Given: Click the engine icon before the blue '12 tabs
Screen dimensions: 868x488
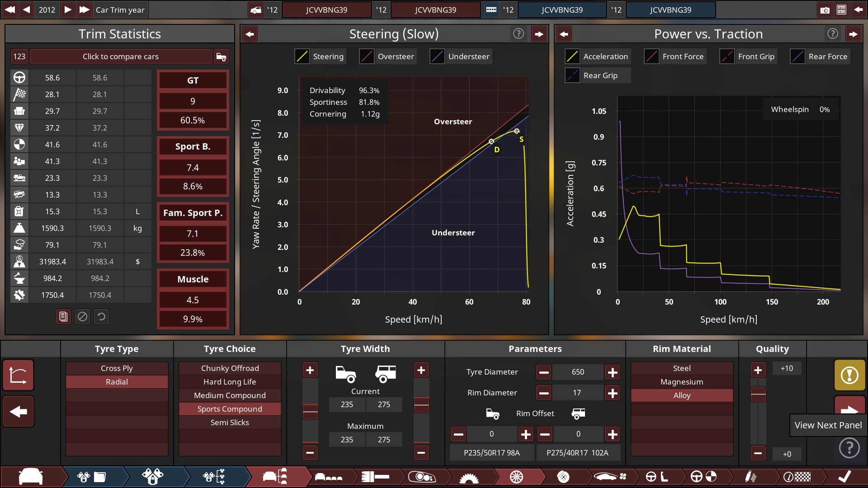Looking at the screenshot, I should pyautogui.click(x=491, y=9).
